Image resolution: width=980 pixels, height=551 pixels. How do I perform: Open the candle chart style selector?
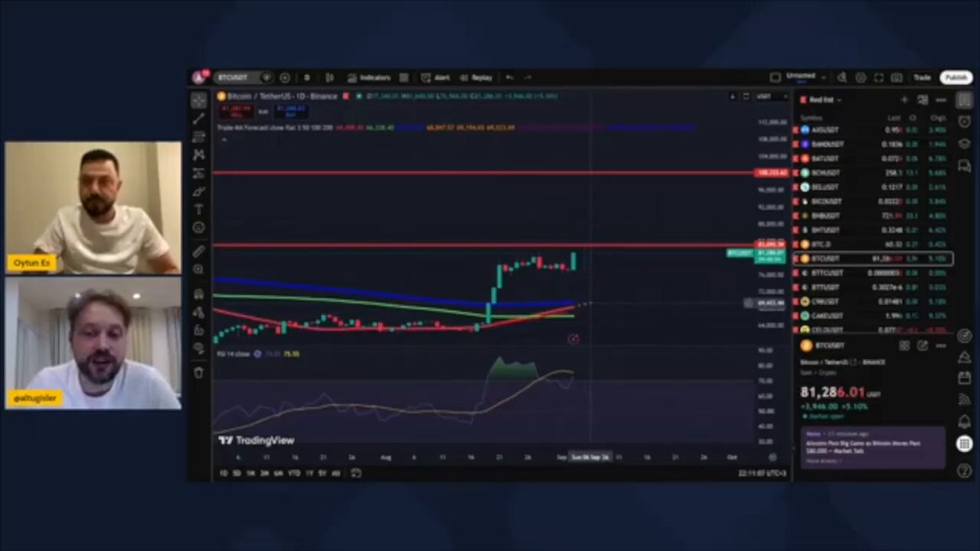point(329,78)
